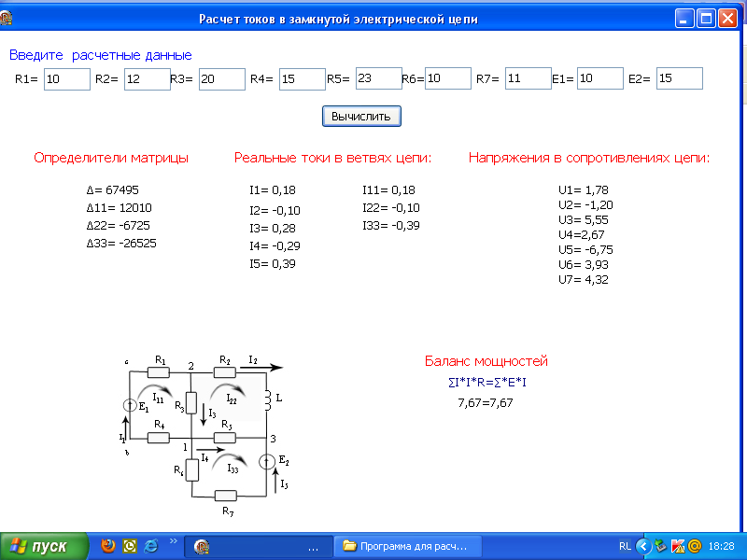The height and width of the screenshot is (560, 747).
Task: Click the Δ= 67495 determinant value
Action: pos(113,190)
